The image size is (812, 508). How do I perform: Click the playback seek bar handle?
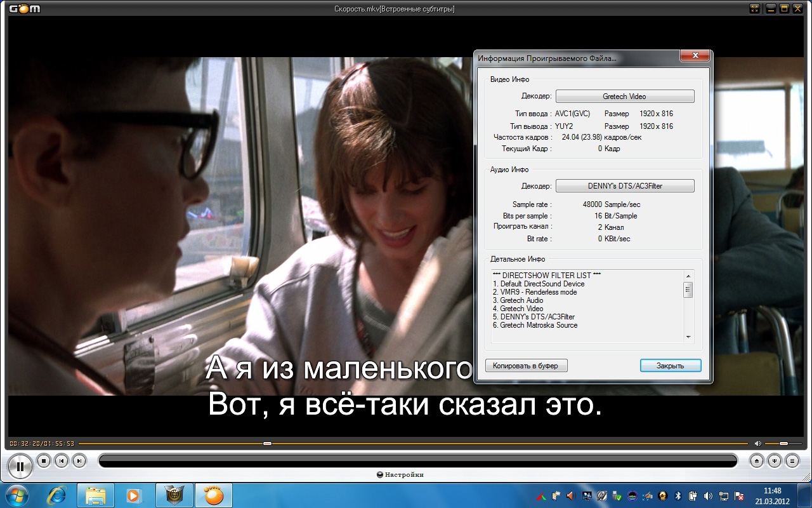tap(267, 443)
